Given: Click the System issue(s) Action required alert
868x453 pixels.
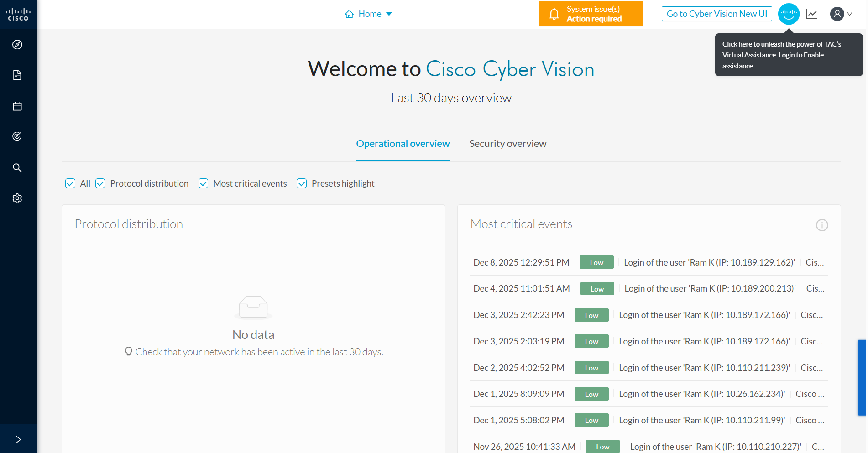Looking at the screenshot, I should pyautogui.click(x=591, y=14).
